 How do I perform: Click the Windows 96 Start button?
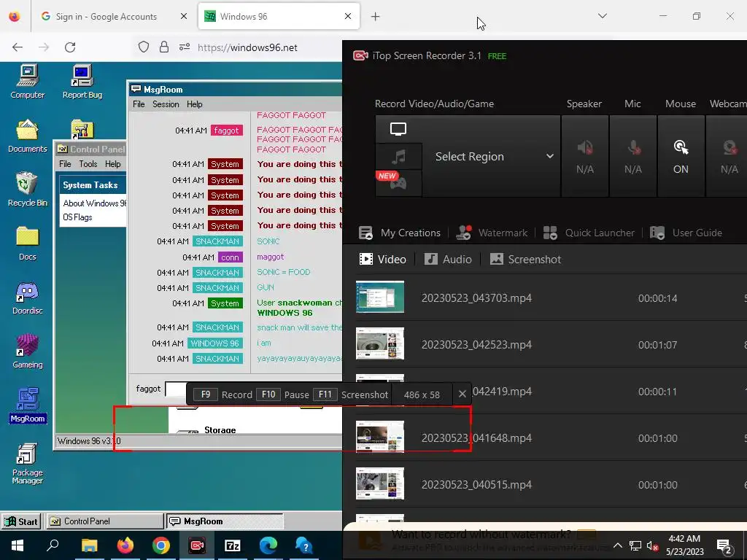tap(21, 521)
